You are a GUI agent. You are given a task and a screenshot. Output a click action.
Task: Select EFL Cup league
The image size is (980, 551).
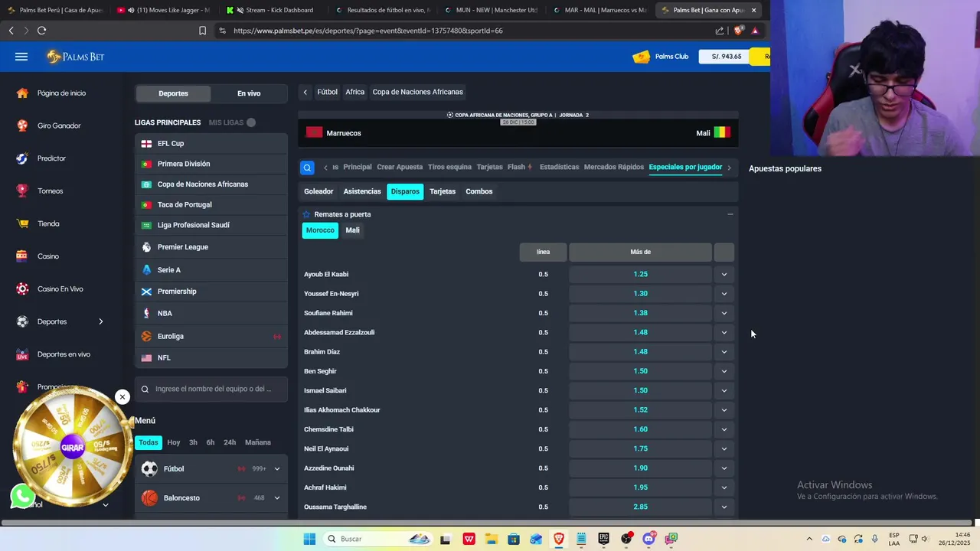pos(211,143)
